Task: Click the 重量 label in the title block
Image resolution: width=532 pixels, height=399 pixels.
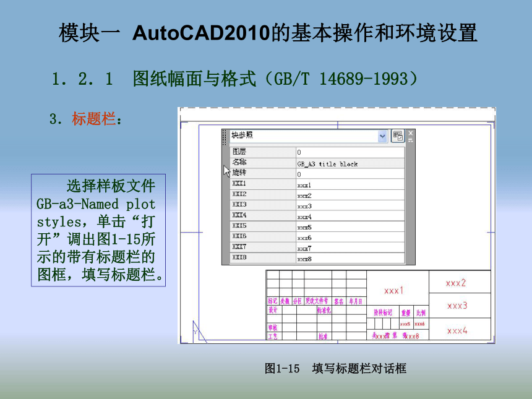Action: point(406,312)
